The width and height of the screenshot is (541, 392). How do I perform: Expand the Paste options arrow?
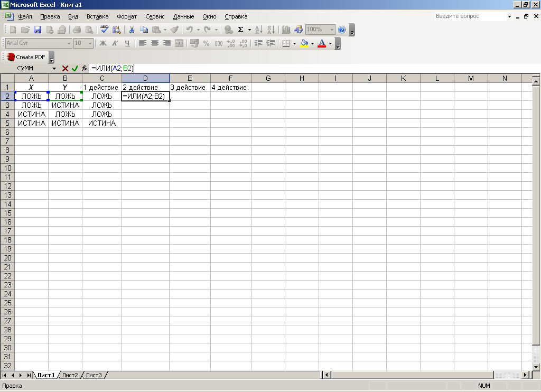(x=165, y=30)
